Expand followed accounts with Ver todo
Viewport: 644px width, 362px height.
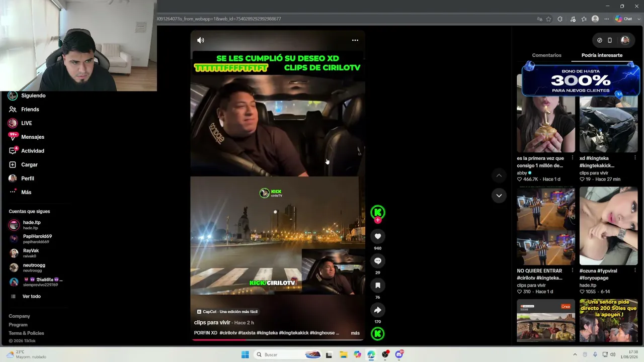31,297
